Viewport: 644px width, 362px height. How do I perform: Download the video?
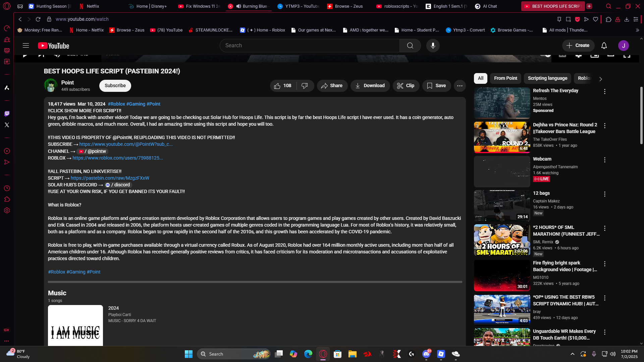[370, 86]
